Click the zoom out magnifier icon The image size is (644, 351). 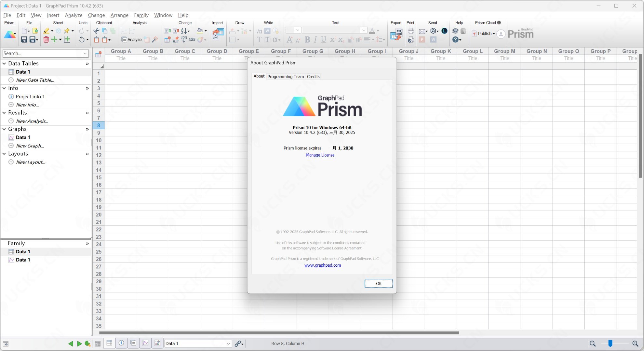593,344
